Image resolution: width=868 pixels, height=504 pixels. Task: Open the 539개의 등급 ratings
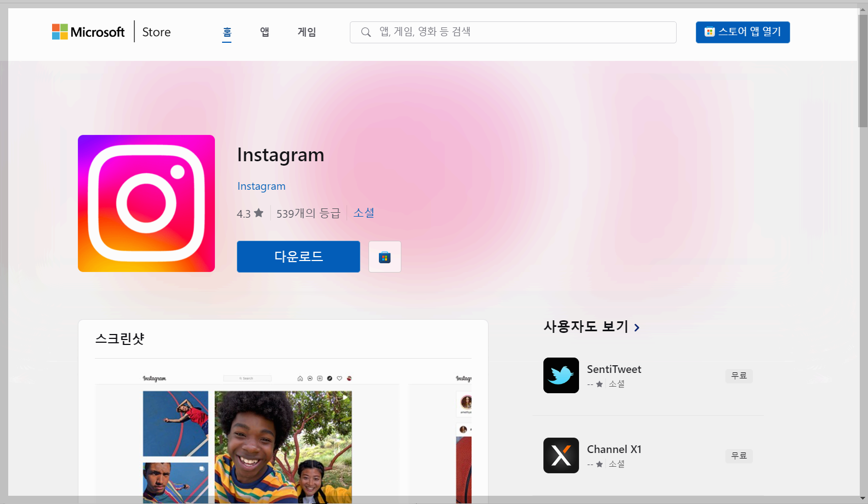308,213
